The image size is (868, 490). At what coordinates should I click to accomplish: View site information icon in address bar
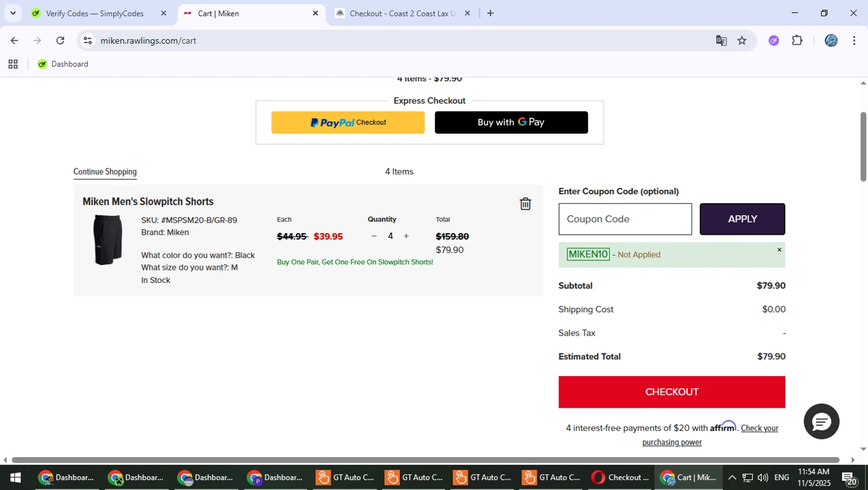point(88,40)
